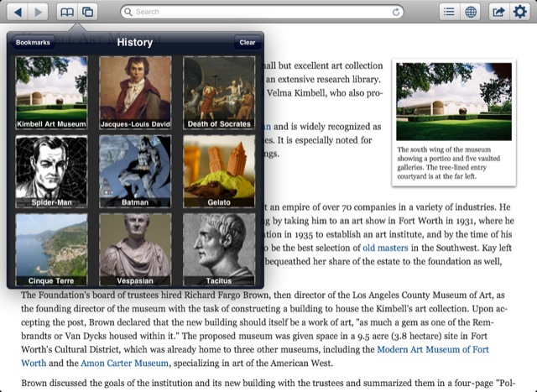
Task: Switch to Bookmarks in the popover
Action: [34, 42]
